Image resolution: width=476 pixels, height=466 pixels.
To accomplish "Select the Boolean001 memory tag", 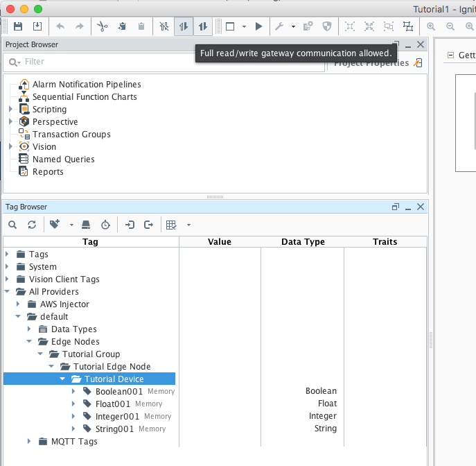I will pos(118,391).
